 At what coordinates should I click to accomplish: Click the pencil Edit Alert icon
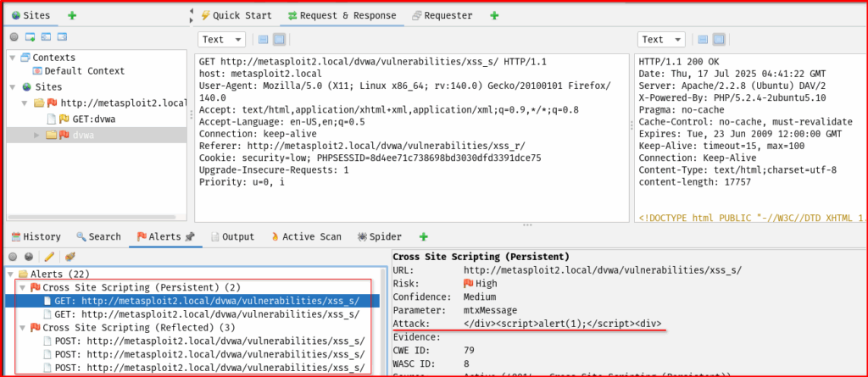(x=48, y=257)
